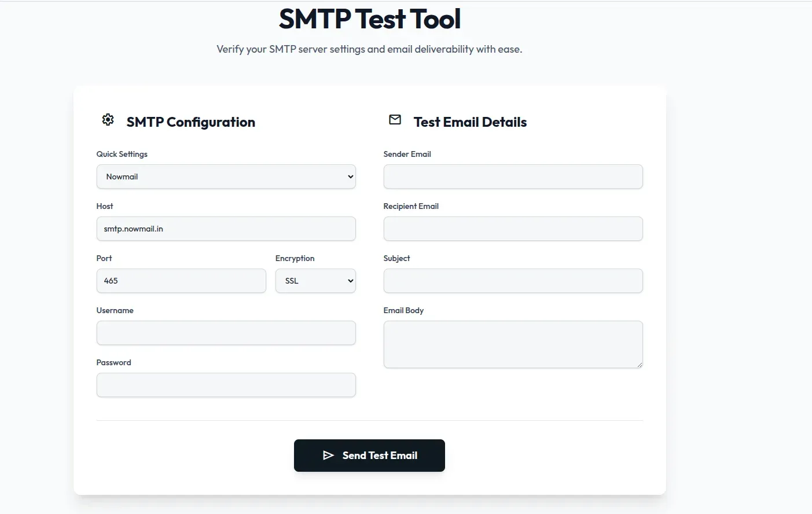The height and width of the screenshot is (514, 812).
Task: Click the send arrow icon on the dark button
Action: tap(328, 456)
